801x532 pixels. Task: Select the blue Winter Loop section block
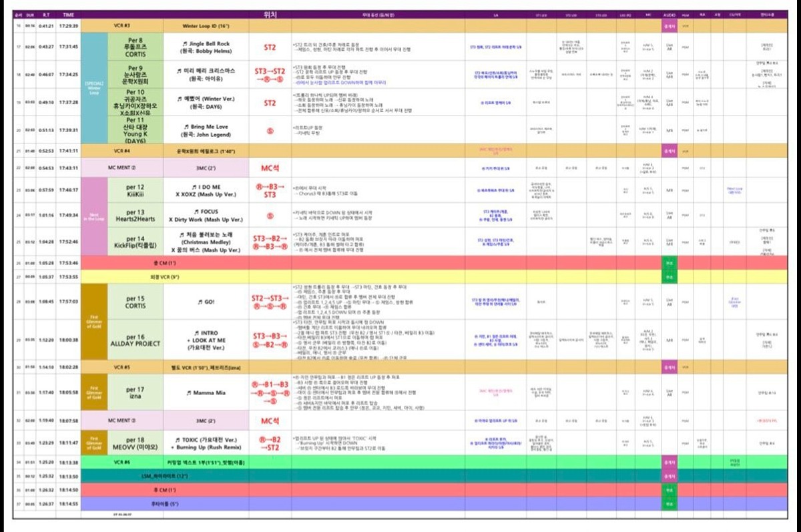coord(93,89)
